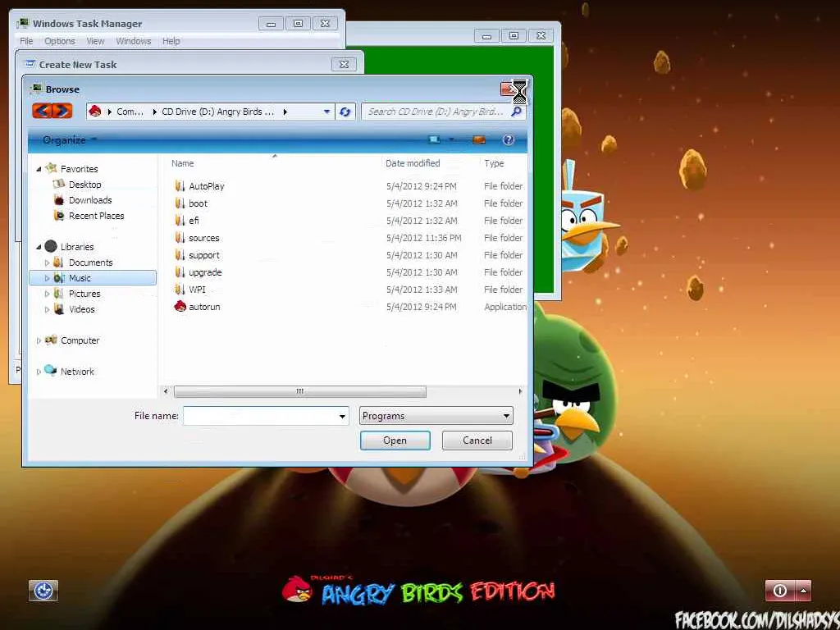The height and width of the screenshot is (630, 840).
Task: Collapse the Favorites tree section
Action: (39, 169)
